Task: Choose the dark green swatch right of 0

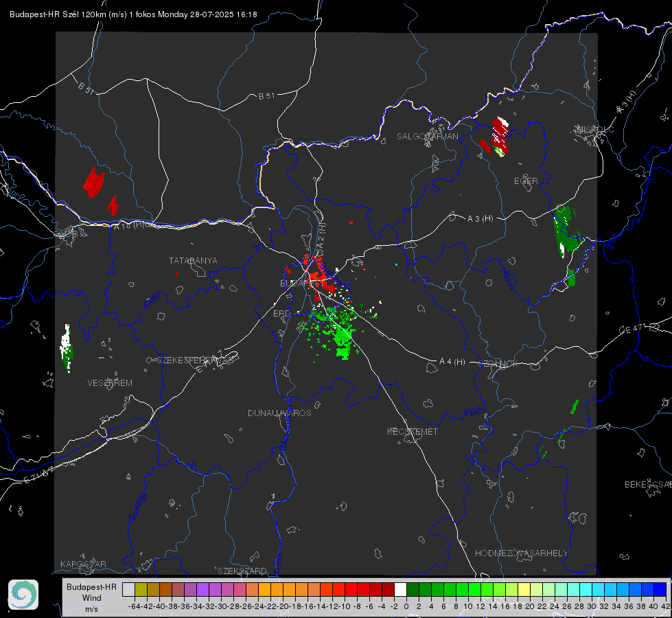Action: click(x=413, y=589)
